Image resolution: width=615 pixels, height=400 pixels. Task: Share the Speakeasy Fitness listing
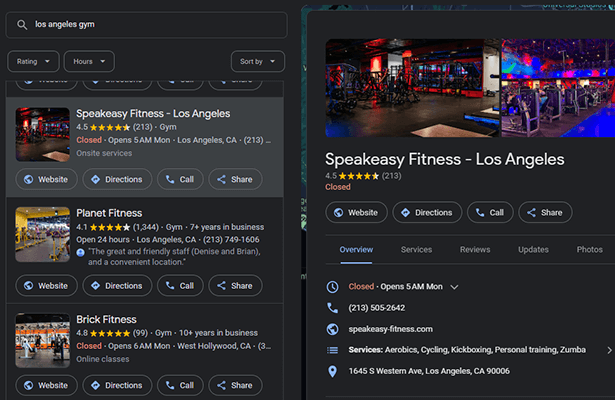click(235, 180)
